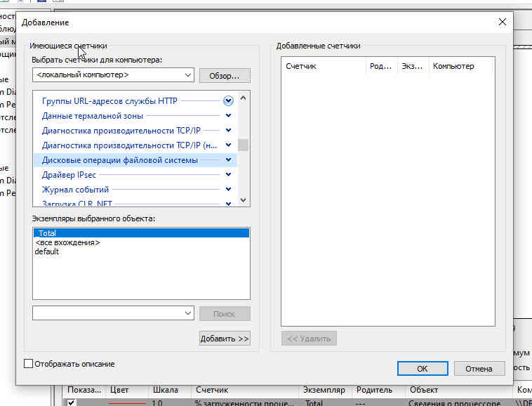Open the instance search combo box
This screenshot has height=406, width=532.
[x=113, y=313]
